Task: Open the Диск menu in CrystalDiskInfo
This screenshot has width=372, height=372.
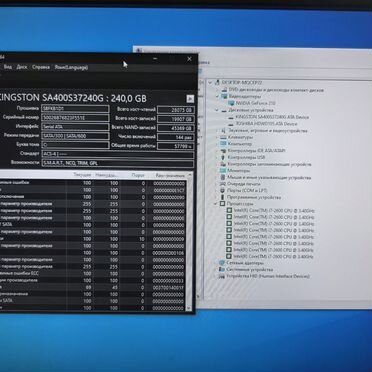Action: (22, 67)
